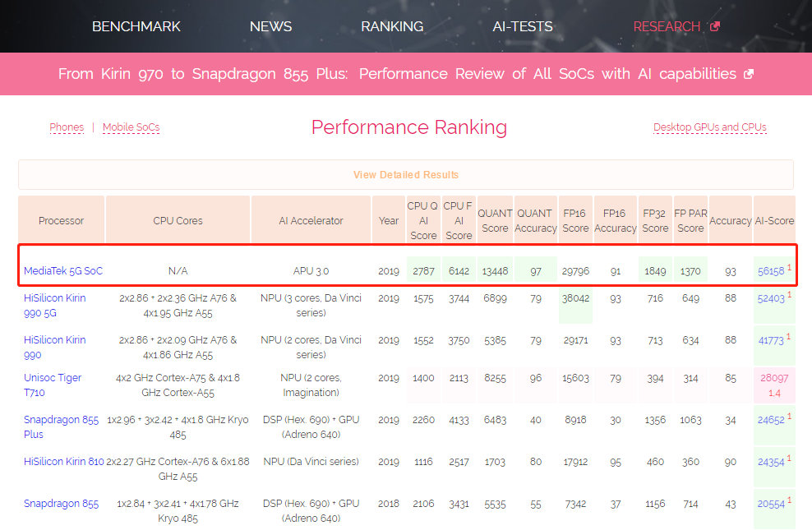Viewport: 812px width, 530px height.
Task: Switch to Phones ranking
Action: pyautogui.click(x=67, y=127)
